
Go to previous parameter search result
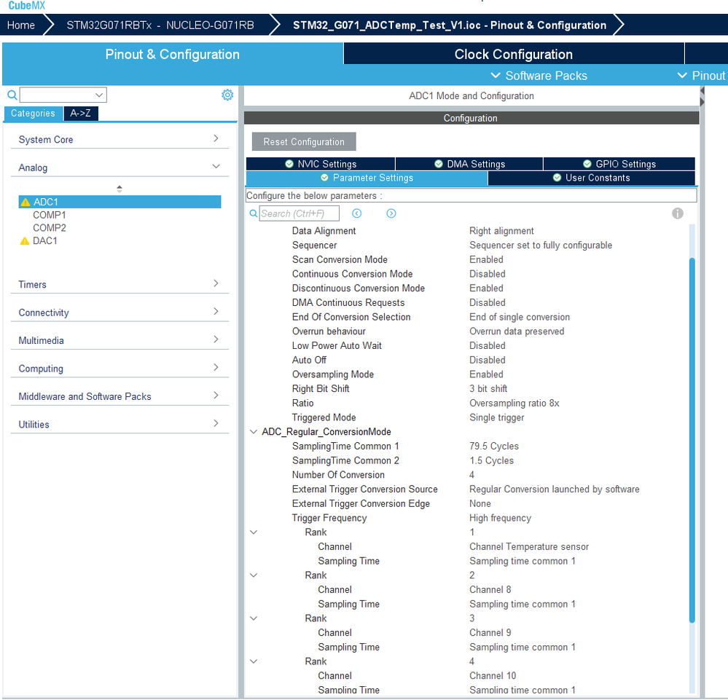(x=356, y=213)
